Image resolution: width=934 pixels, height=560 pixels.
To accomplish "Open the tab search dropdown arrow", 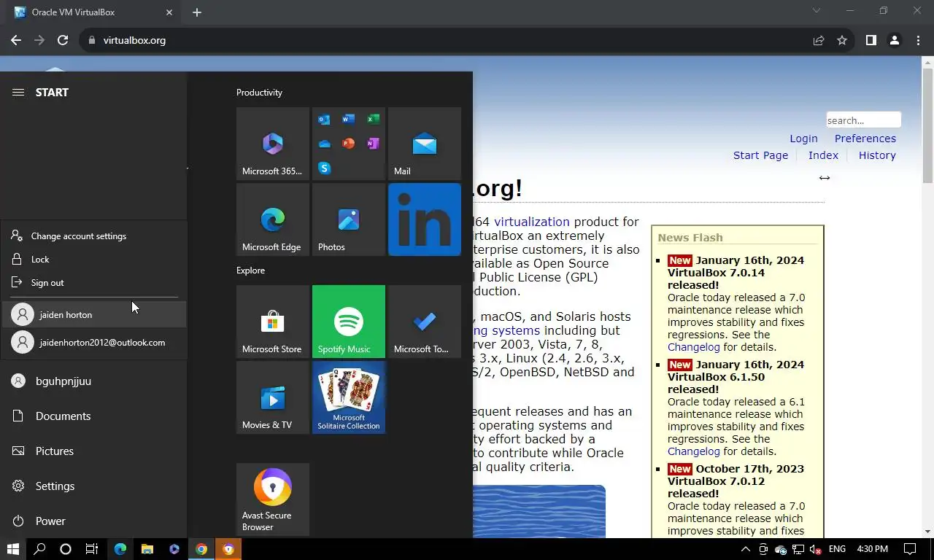I will click(817, 11).
